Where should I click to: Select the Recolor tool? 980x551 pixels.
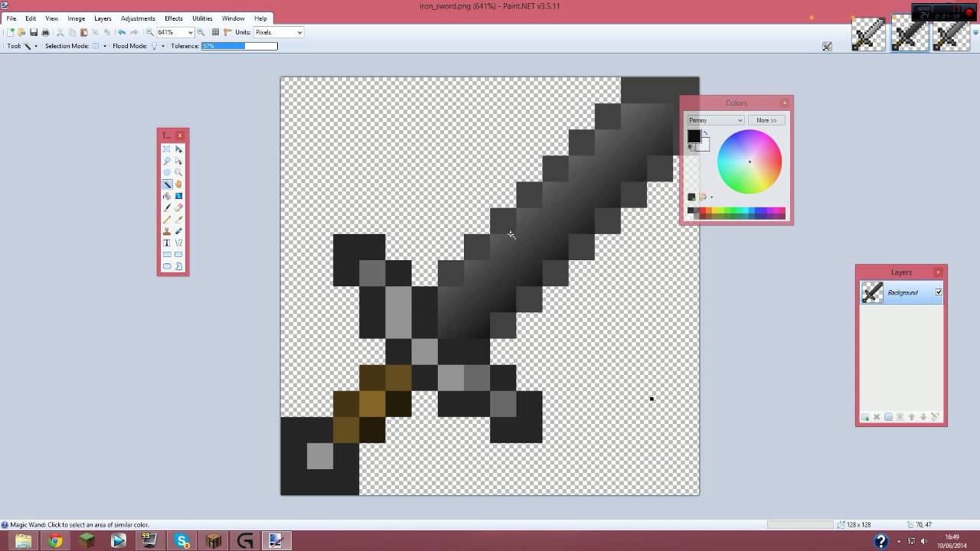pyautogui.click(x=178, y=231)
